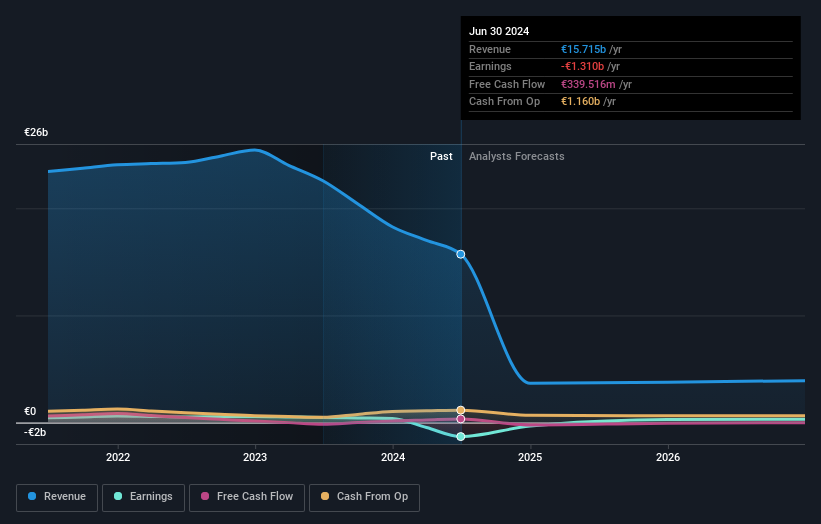The height and width of the screenshot is (524, 821).
Task: Click the Past section label
Action: click(x=441, y=157)
